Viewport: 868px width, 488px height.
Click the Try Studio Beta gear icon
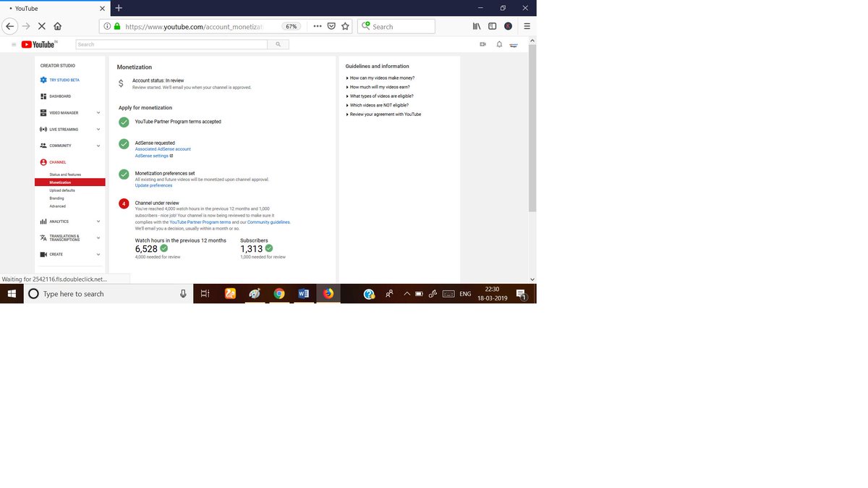click(x=43, y=80)
